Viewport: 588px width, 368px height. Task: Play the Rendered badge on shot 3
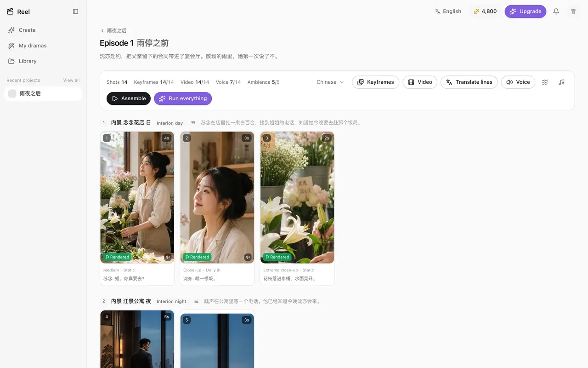click(277, 257)
